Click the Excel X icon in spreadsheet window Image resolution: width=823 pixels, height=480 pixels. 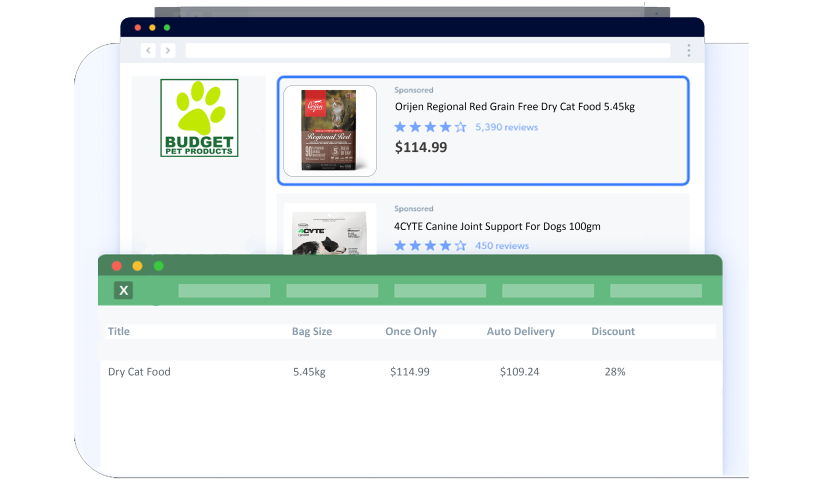point(123,290)
